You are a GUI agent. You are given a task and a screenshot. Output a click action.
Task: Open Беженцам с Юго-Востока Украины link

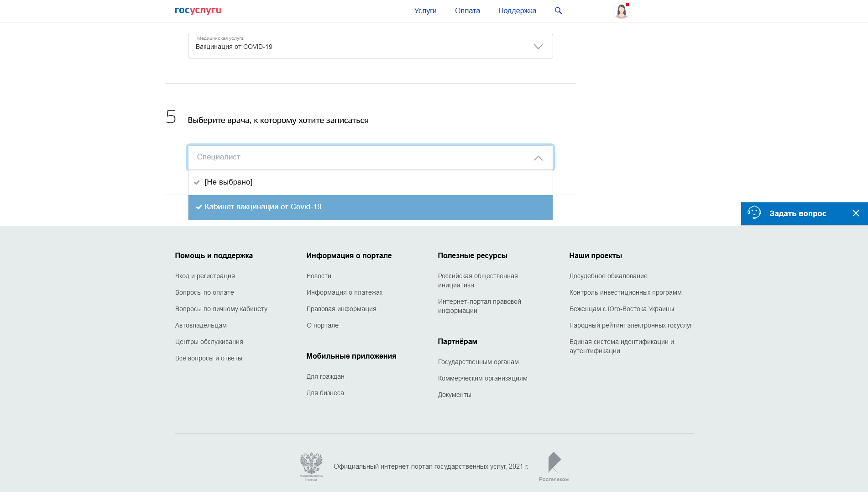(622, 309)
